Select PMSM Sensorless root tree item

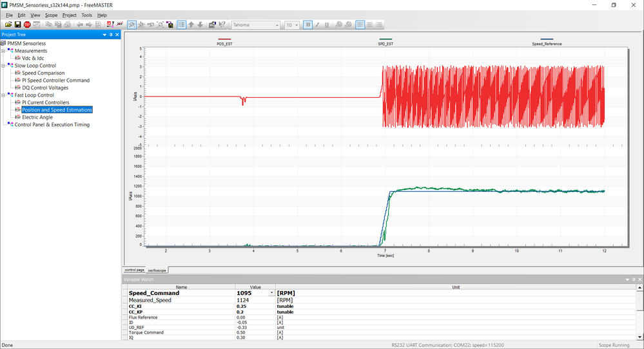26,44
